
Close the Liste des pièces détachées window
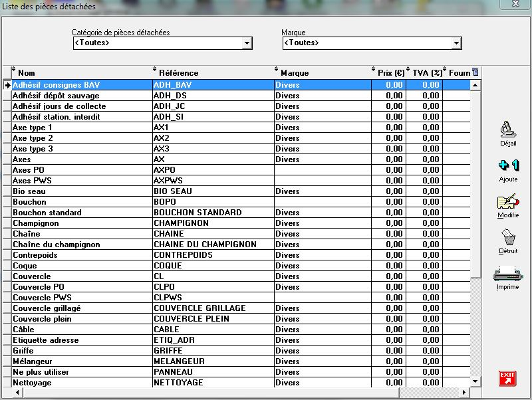pyautogui.click(x=516, y=5)
